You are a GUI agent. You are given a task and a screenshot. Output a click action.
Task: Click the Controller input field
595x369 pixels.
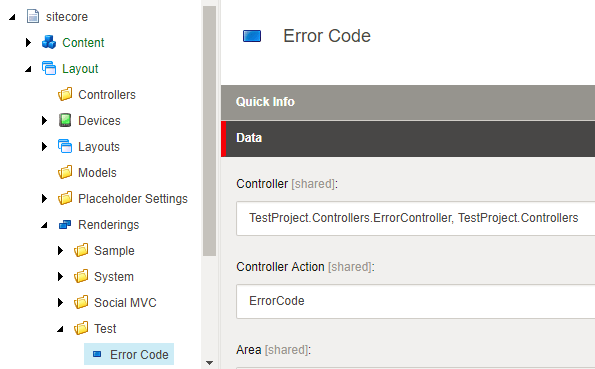(416, 218)
